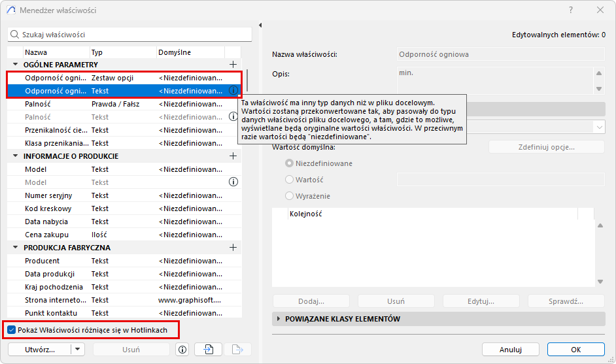Select the Przenikalność cie... row
Image resolution: width=616 pixels, height=364 pixels.
pyautogui.click(x=124, y=130)
